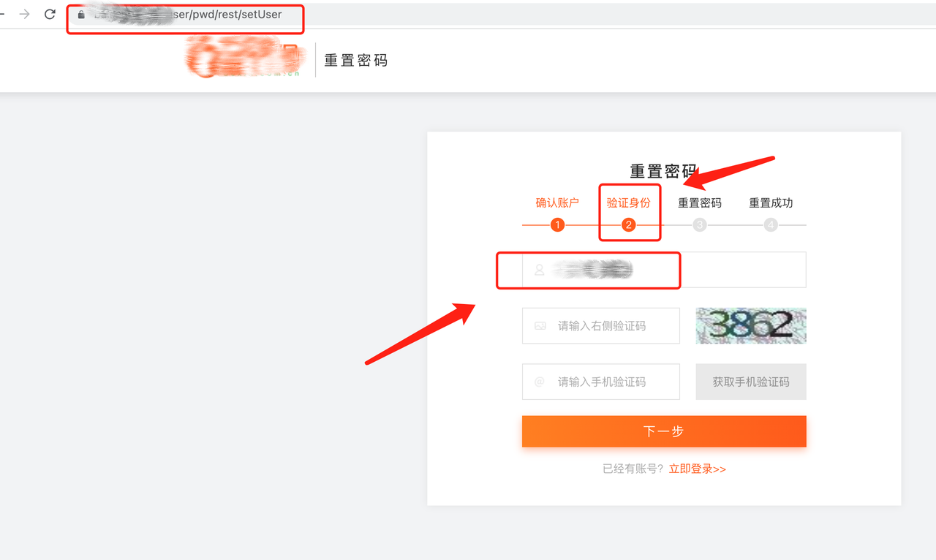Viewport: 936px width, 560px height.
Task: Click the orange step 2 circle
Action: [x=628, y=225]
